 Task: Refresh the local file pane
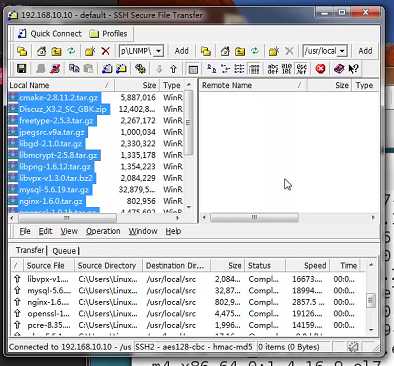tap(71, 51)
